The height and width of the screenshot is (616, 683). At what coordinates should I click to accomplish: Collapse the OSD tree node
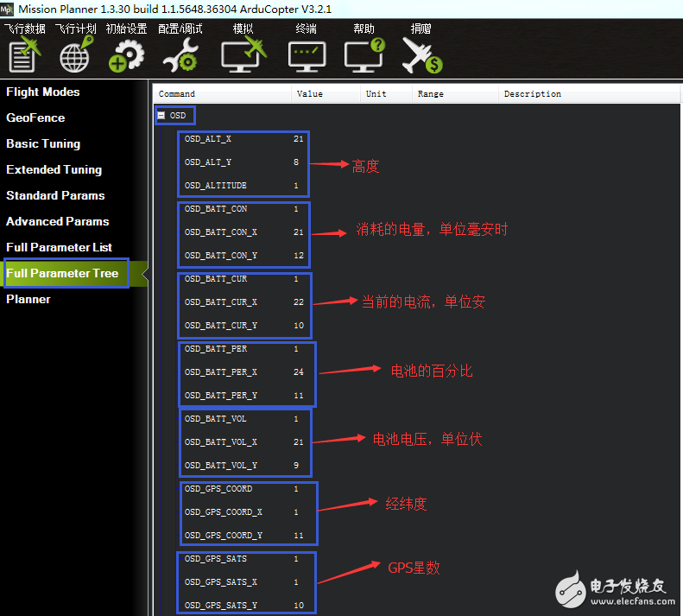coord(161,116)
